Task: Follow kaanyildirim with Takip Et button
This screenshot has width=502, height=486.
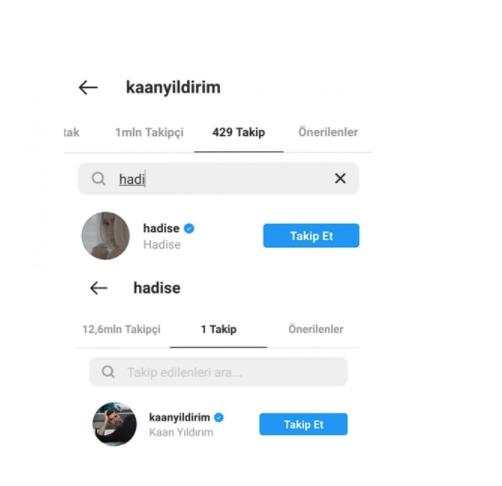Action: 303,424
